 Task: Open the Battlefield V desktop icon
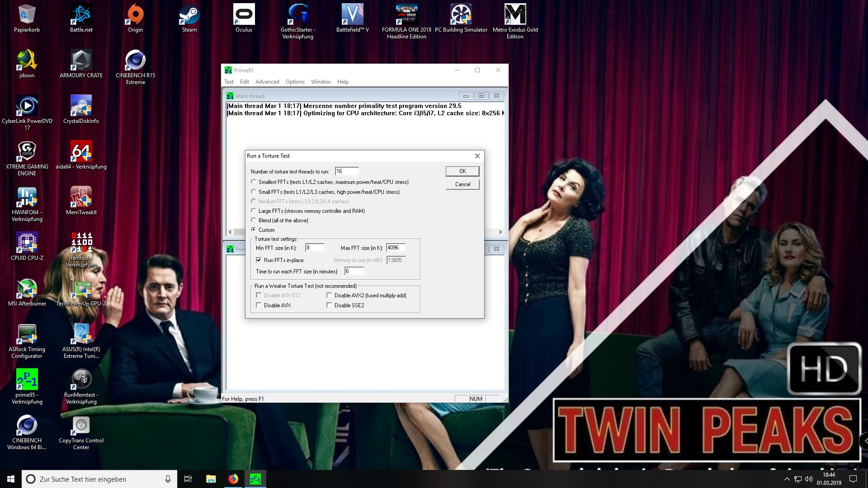pos(352,14)
